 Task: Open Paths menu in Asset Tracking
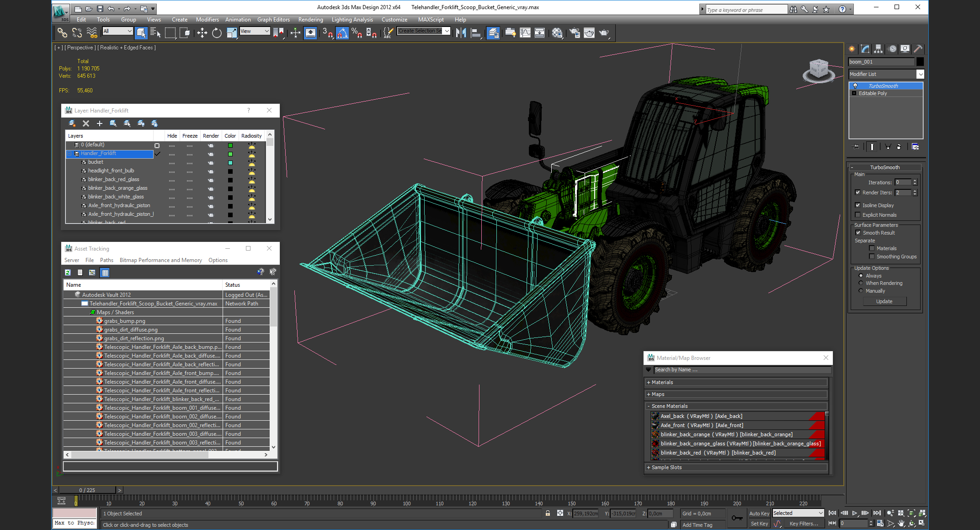(x=107, y=260)
